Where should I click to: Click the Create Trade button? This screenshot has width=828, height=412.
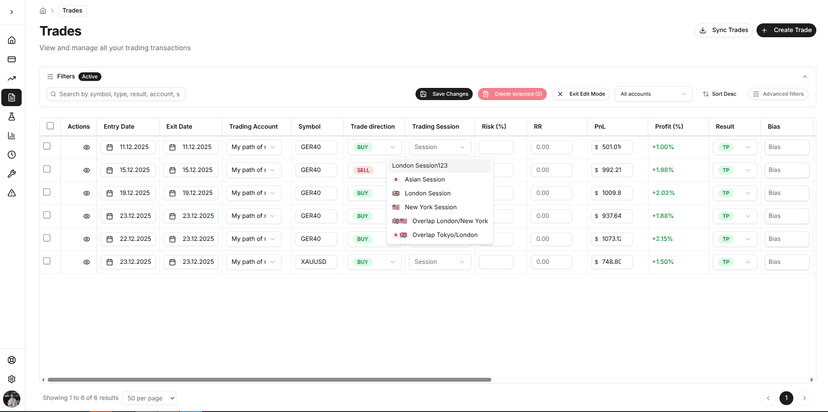786,30
